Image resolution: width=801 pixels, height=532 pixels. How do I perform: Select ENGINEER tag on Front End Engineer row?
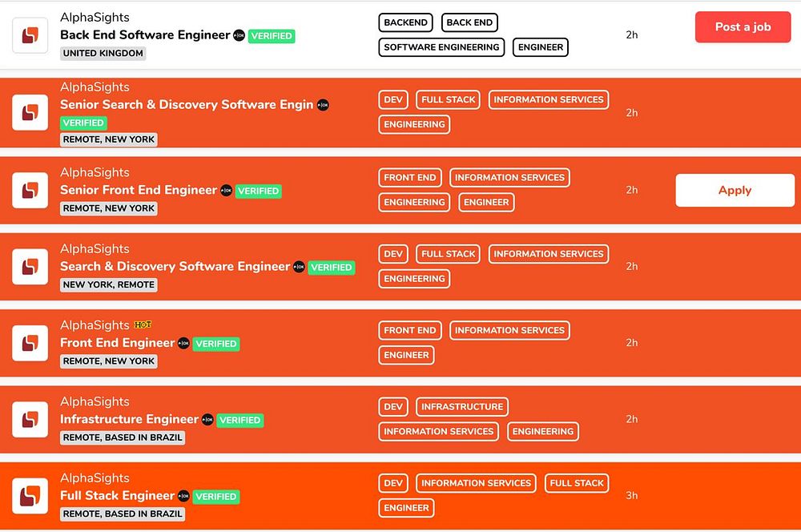coord(407,355)
